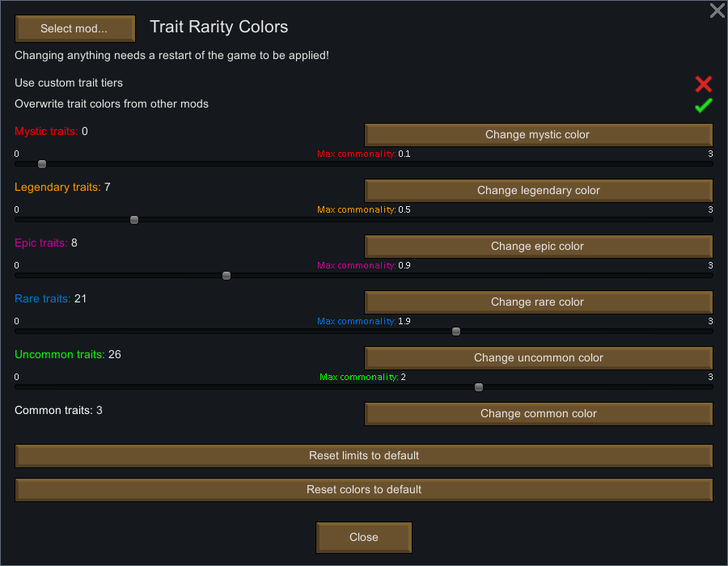Reset limits to default

[364, 455]
